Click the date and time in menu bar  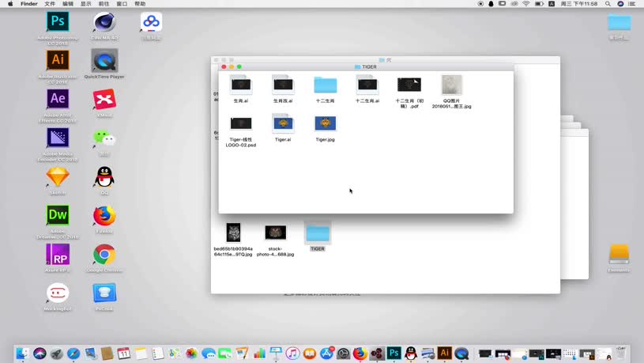click(x=579, y=4)
